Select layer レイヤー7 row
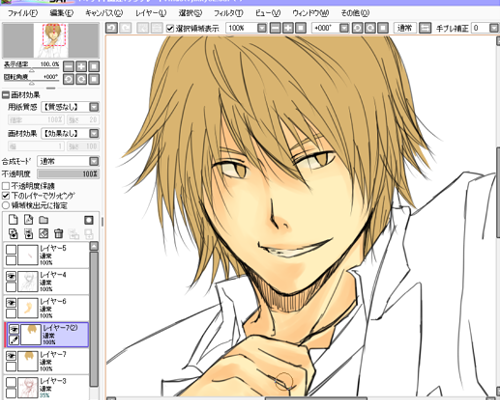Viewport: 500px width, 400px height. click(47, 361)
